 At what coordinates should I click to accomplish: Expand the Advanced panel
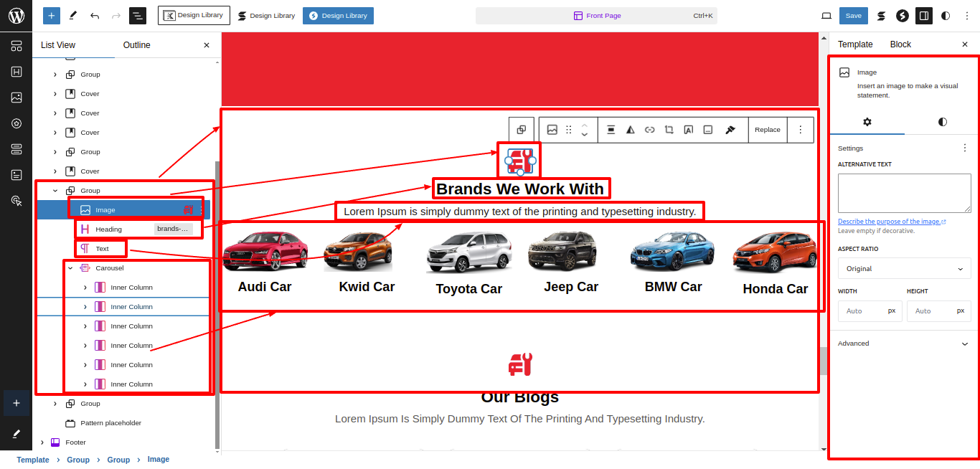click(905, 344)
